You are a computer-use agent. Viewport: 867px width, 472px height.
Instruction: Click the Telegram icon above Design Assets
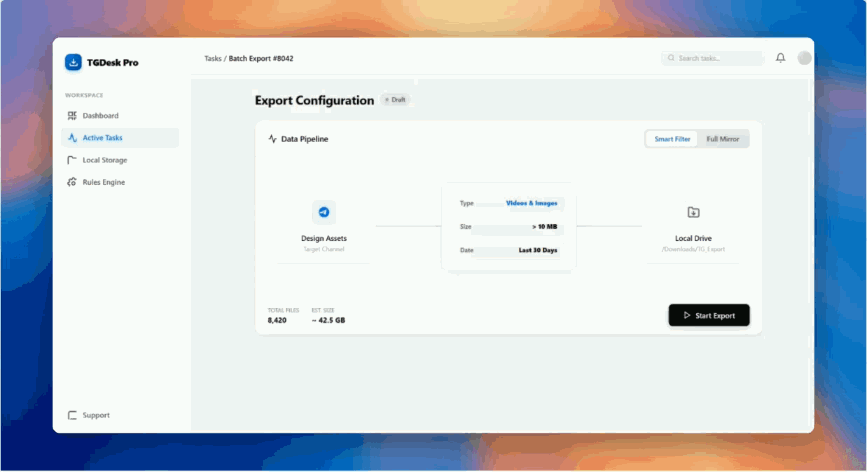(x=324, y=212)
